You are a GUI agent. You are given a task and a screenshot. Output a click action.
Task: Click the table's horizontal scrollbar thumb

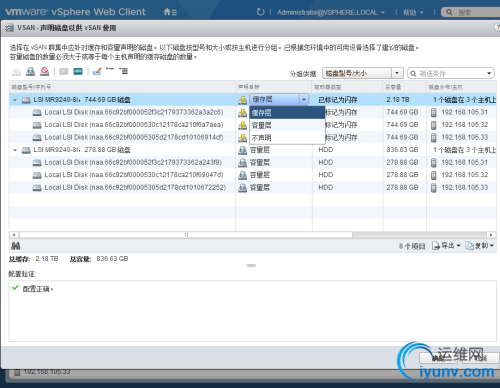pos(186,235)
